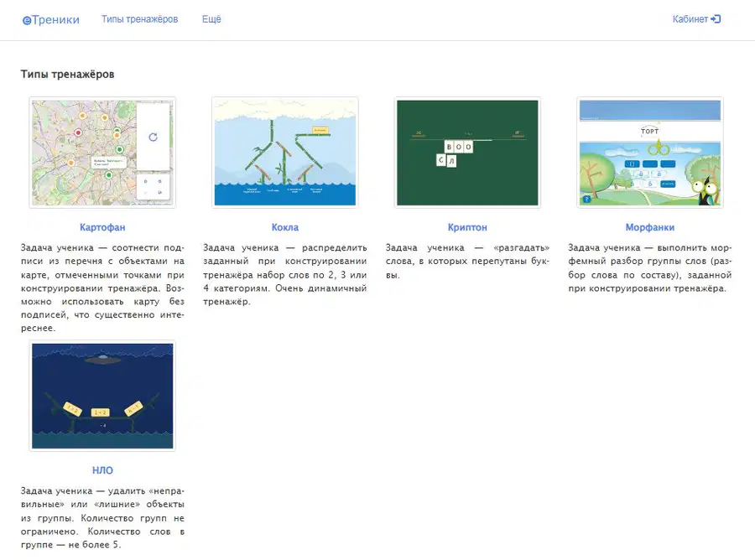Open the Картофан map thumbnail
Viewport: 755px width, 560px height.
(x=102, y=153)
